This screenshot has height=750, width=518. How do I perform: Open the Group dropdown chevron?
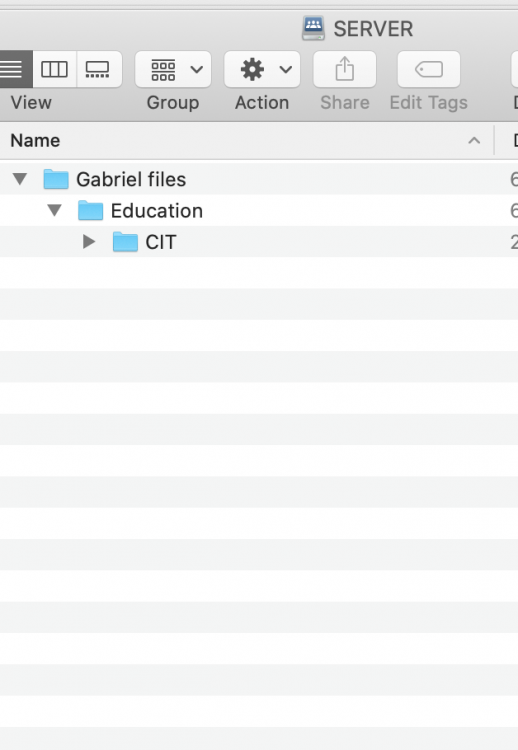click(x=197, y=70)
